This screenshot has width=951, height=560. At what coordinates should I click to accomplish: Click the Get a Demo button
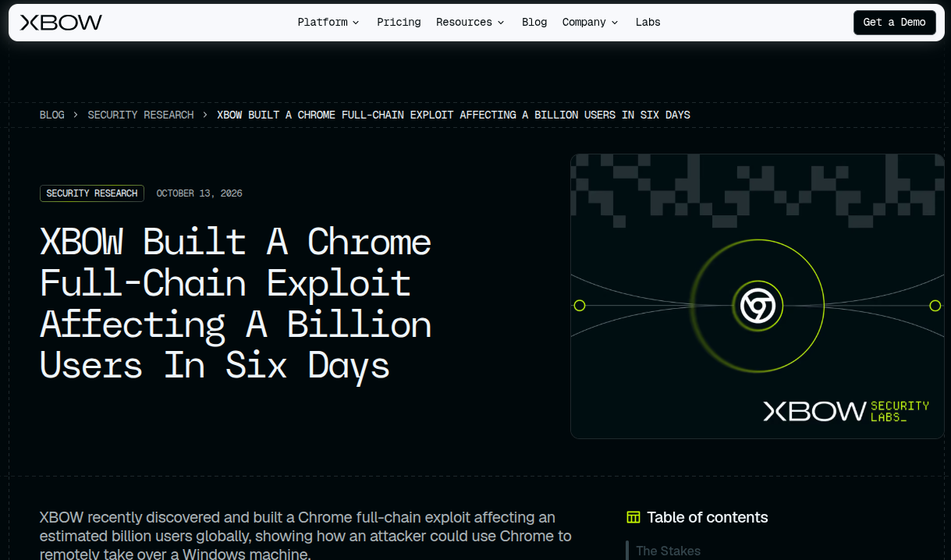[x=894, y=23]
